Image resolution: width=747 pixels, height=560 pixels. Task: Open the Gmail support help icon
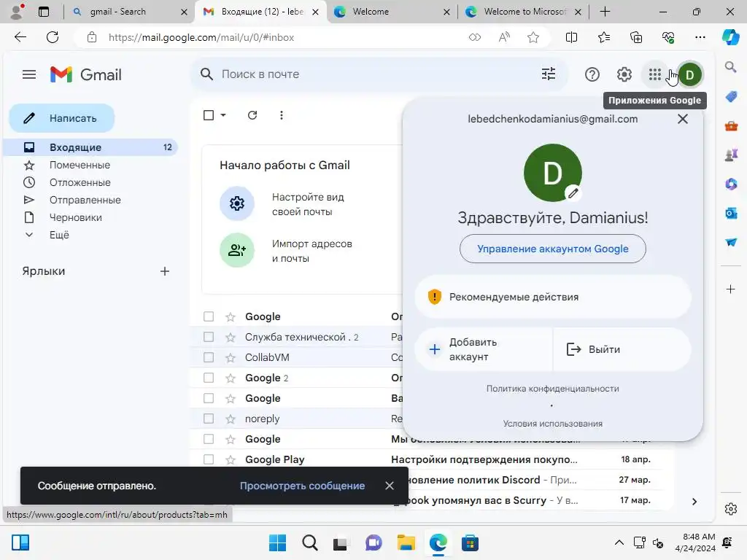point(592,74)
